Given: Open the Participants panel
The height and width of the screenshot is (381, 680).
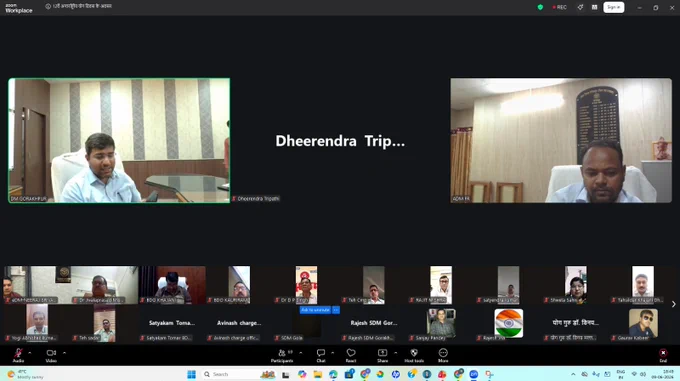Looking at the screenshot, I should [x=282, y=355].
